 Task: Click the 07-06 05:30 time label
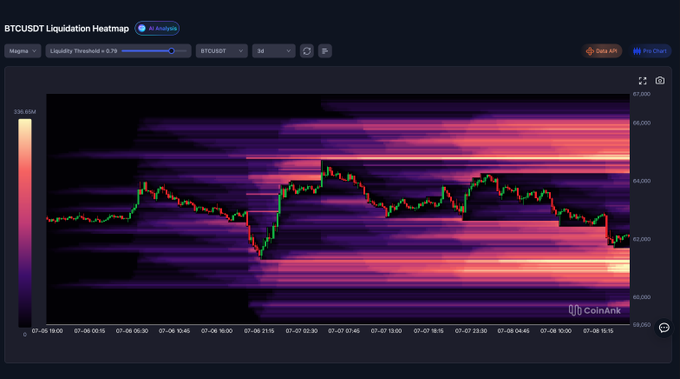coord(132,331)
